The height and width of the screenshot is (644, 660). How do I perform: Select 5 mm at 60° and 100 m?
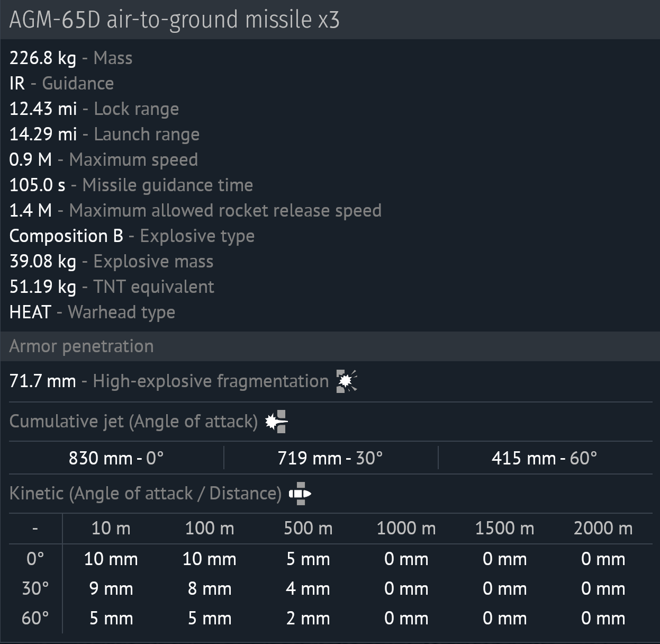tap(210, 618)
